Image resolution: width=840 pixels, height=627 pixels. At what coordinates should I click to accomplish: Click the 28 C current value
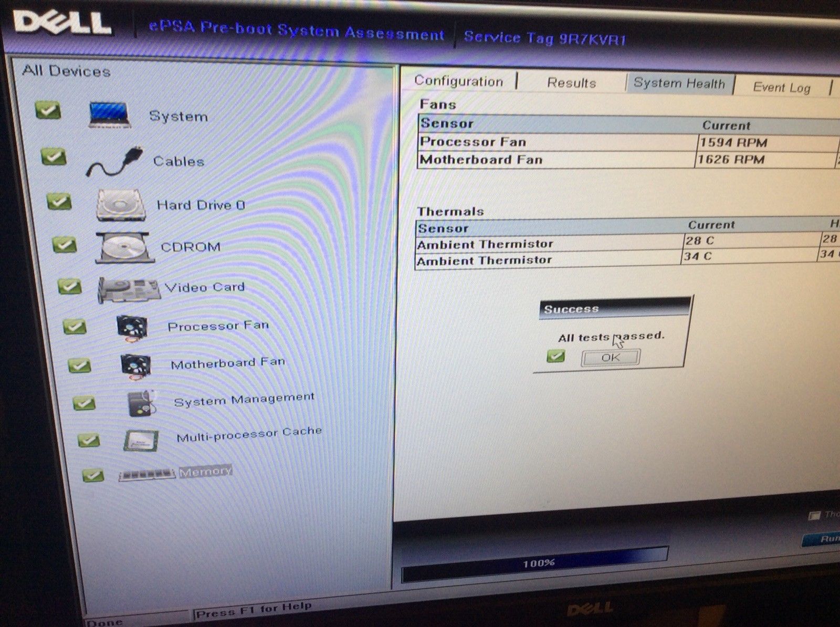coord(700,241)
